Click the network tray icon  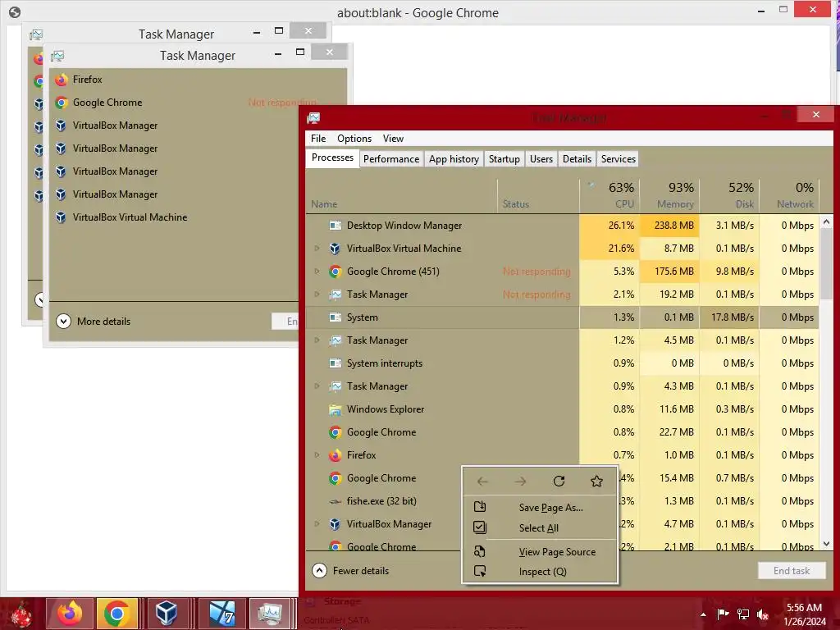pos(743,614)
